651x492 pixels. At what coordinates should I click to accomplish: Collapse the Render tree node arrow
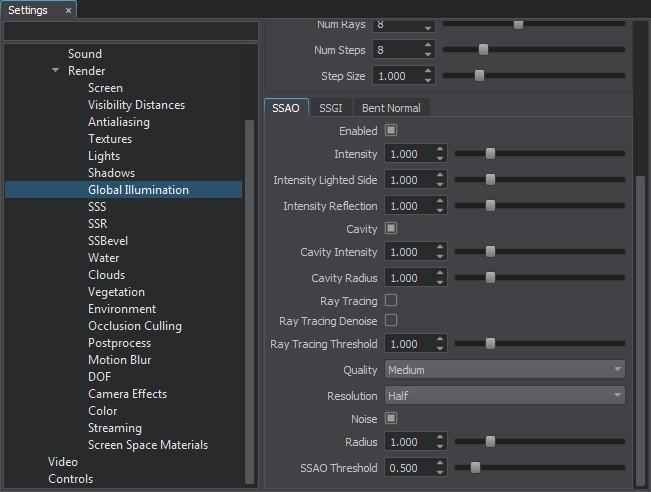(x=56, y=71)
